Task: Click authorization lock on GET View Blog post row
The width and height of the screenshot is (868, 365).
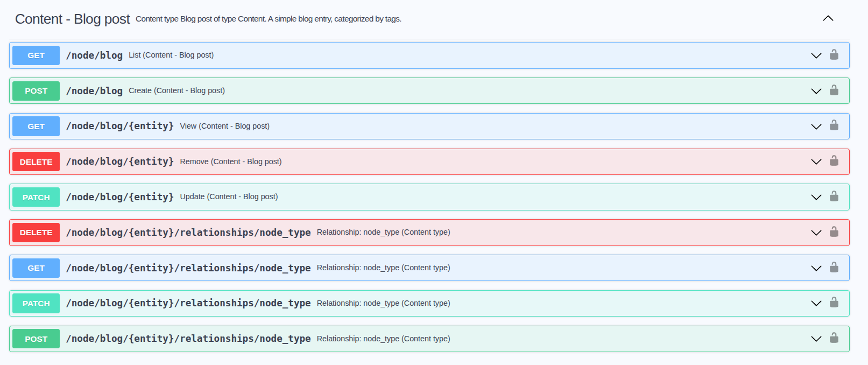Action: click(x=834, y=126)
